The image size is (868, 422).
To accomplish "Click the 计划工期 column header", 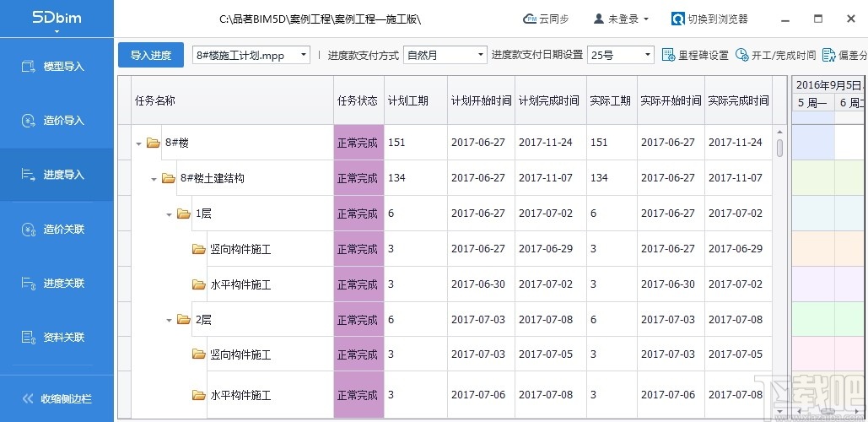I will [x=416, y=100].
